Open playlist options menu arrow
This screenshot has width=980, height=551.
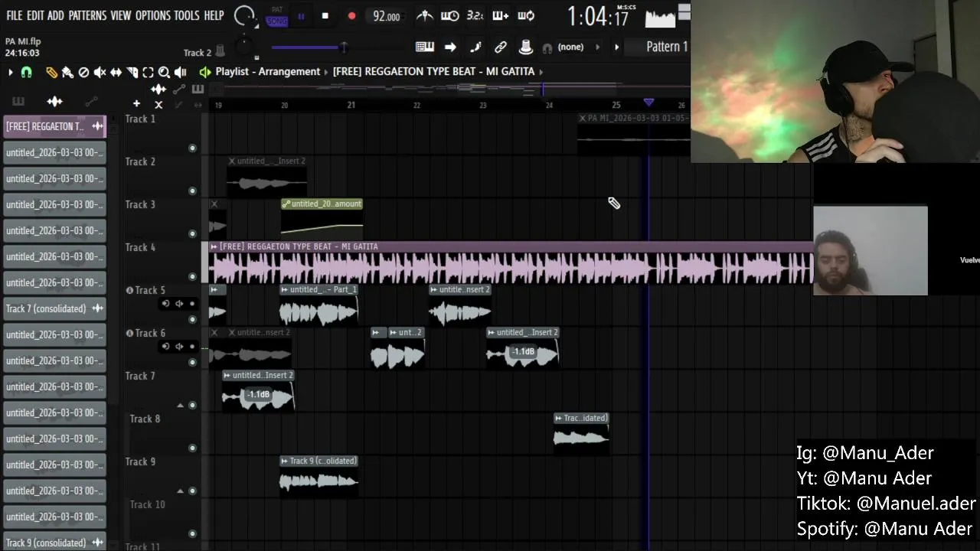tap(10, 72)
